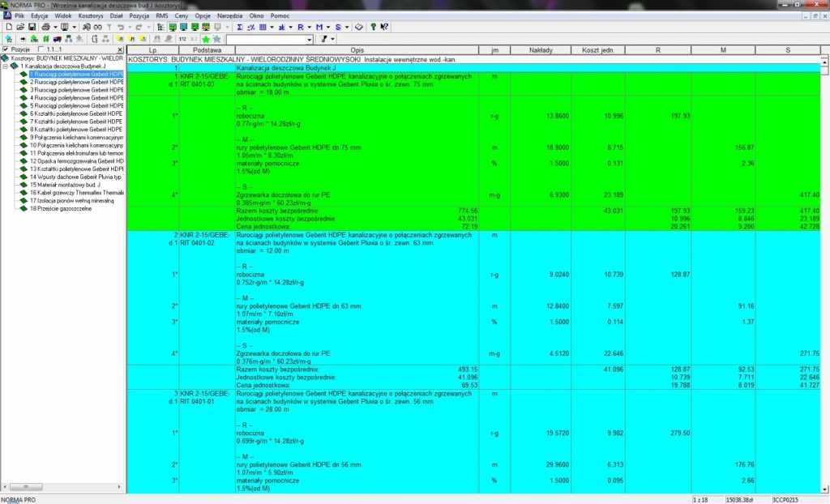
Task: Toggle the Pozycje checkbox
Action: coord(6,49)
